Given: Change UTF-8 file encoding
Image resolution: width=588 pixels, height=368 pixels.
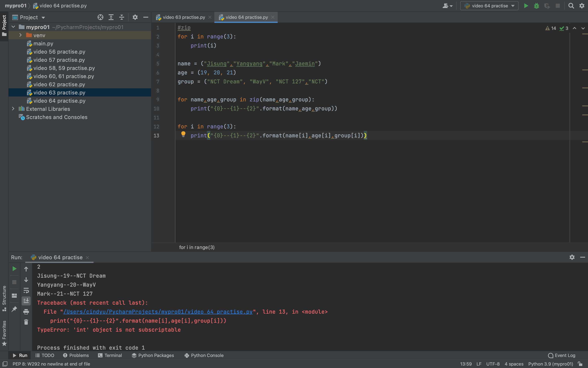Looking at the screenshot, I should coord(493,364).
